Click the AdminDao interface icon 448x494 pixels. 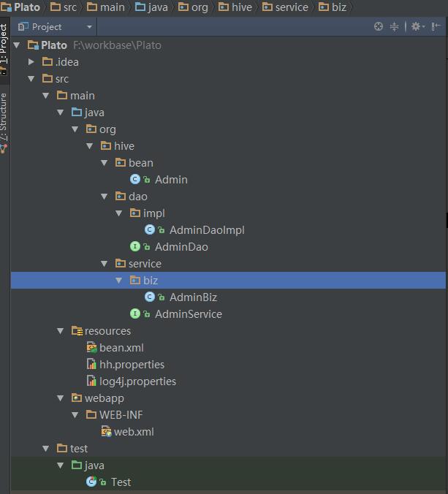pyautogui.click(x=135, y=246)
